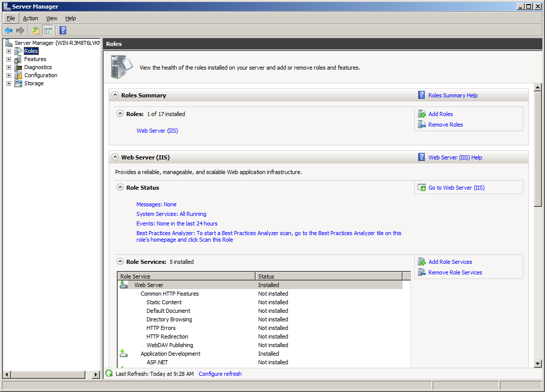This screenshot has height=392, width=545.
Task: Open the View menu
Action: tap(52, 18)
